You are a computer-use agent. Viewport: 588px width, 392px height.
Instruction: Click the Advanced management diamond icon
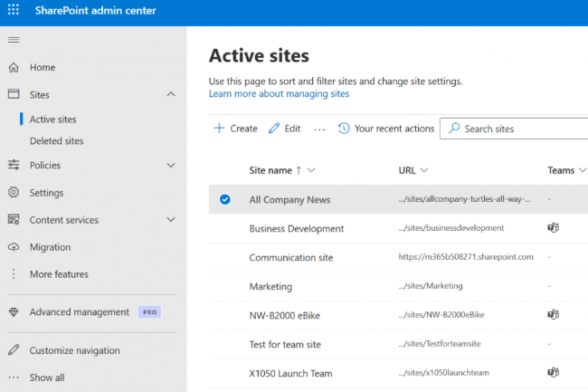[x=14, y=312]
